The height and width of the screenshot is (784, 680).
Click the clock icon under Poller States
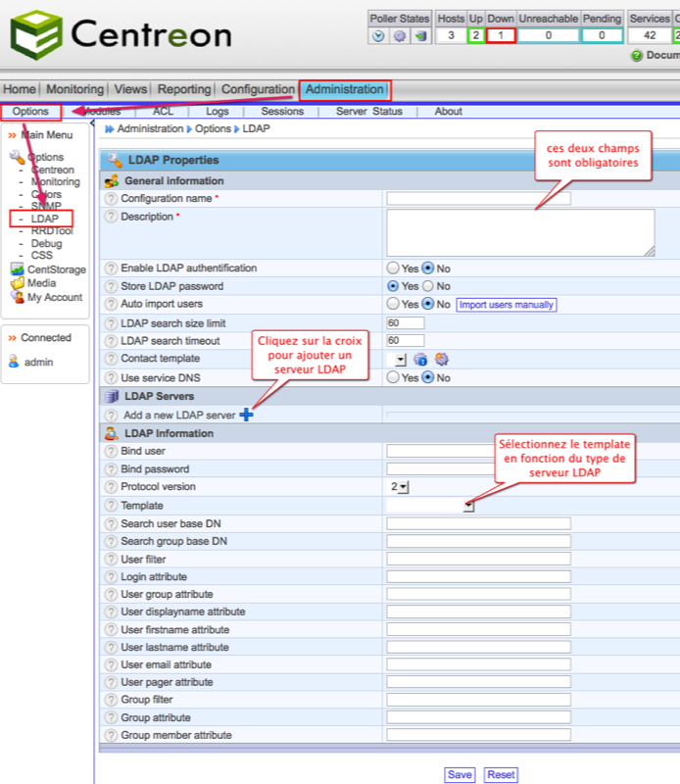pyautogui.click(x=378, y=36)
